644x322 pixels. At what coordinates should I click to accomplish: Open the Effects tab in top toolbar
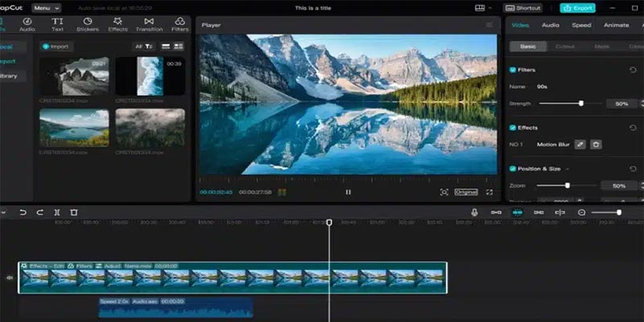118,25
